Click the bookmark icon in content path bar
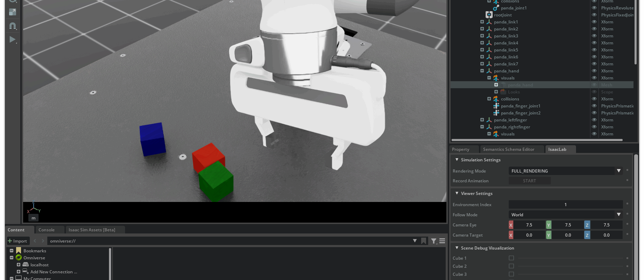The height and width of the screenshot is (280, 644). pos(424,241)
